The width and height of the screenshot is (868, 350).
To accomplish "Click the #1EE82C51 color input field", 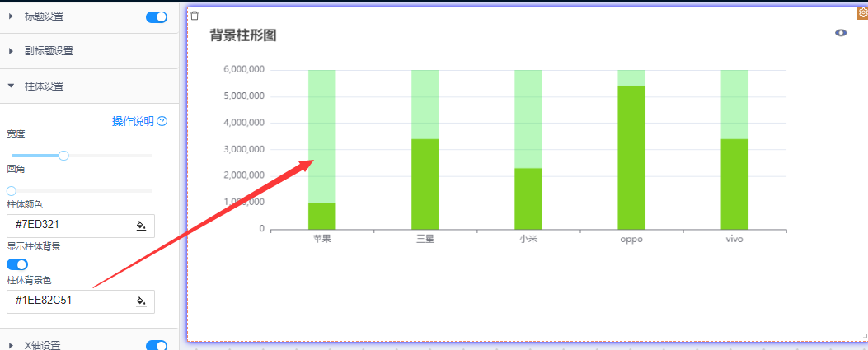I will pos(80,301).
